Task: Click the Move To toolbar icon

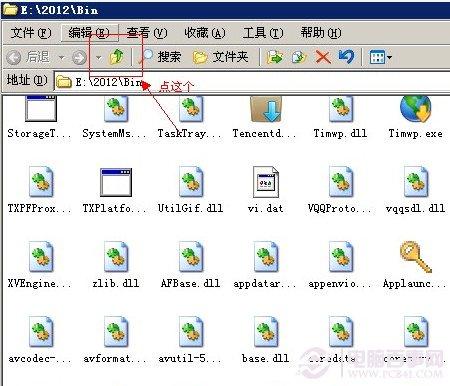Action: (x=274, y=57)
